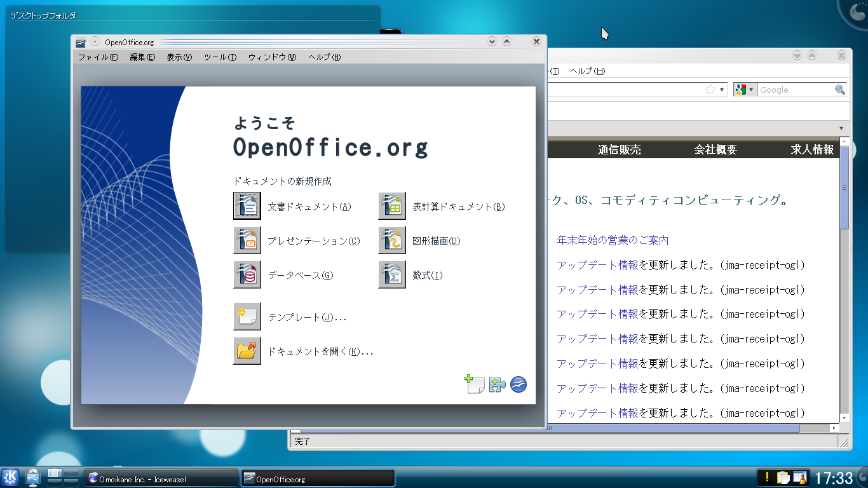Expand the URL history dropdown arrow in Iceweasel
This screenshot has height=488, width=868.
tap(722, 90)
